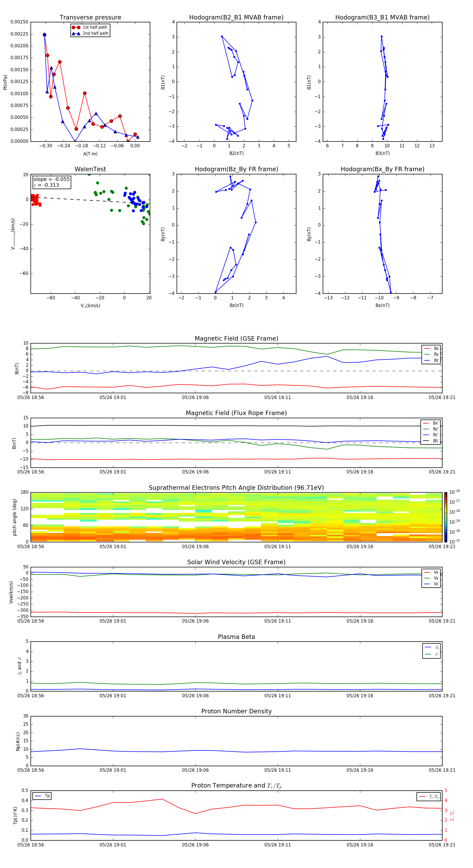473x868 pixels.
Task: Click the 'B2(nT)' x-axis label
Action: coord(236,153)
